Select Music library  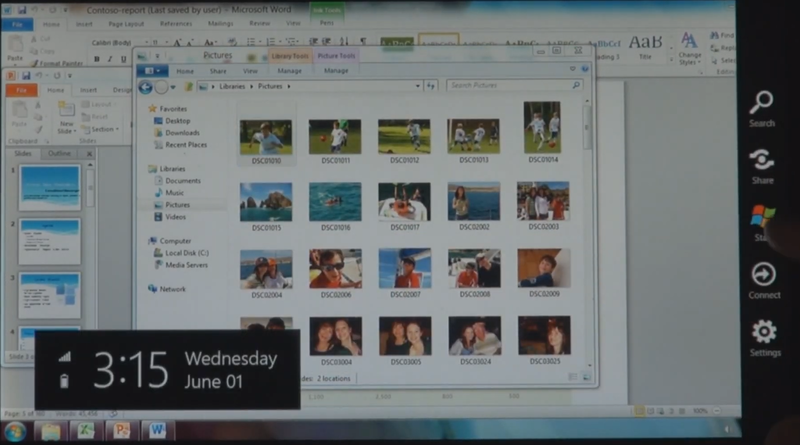[x=169, y=193]
